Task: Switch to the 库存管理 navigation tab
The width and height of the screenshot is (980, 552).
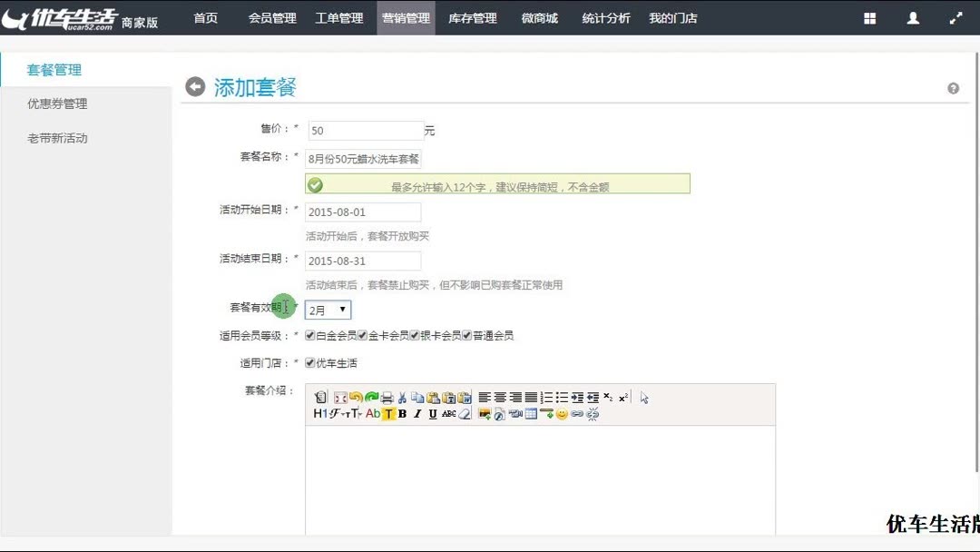Action: [472, 17]
